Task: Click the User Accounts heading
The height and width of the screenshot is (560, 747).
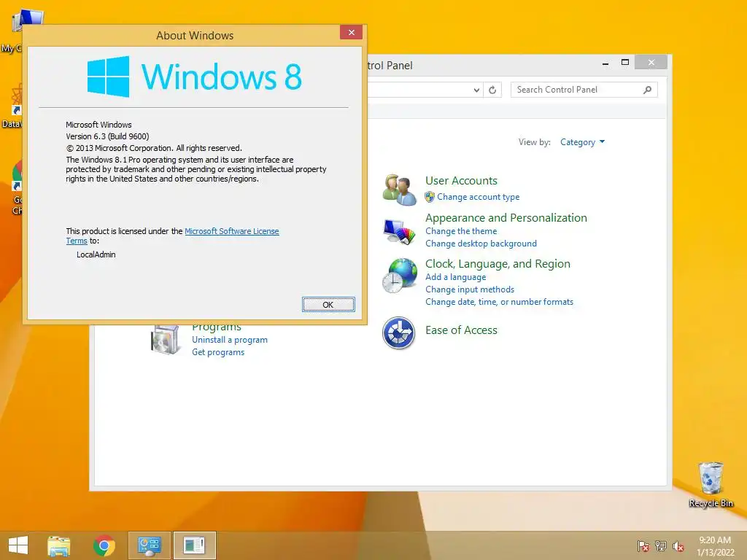Action: [x=461, y=181]
